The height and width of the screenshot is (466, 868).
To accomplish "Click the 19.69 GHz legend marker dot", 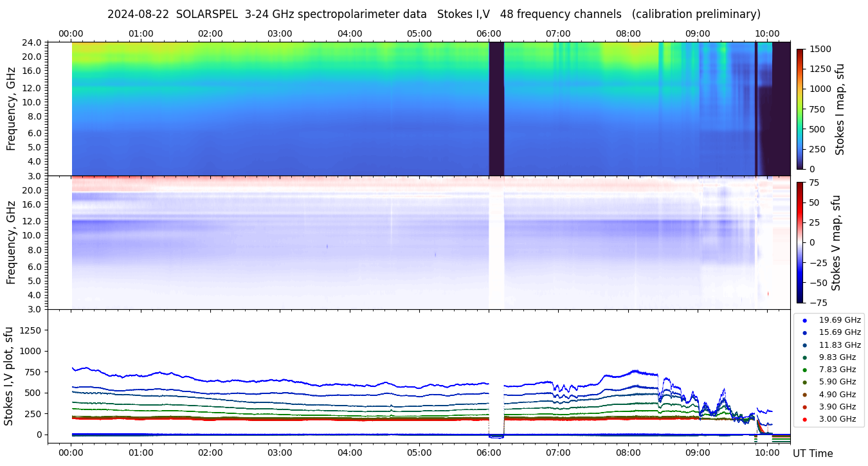I will tap(804, 320).
